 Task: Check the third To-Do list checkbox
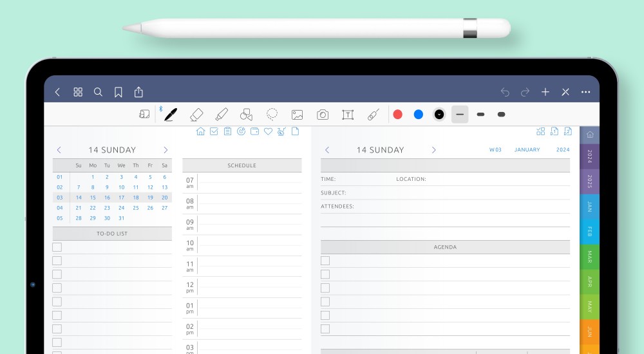point(57,274)
